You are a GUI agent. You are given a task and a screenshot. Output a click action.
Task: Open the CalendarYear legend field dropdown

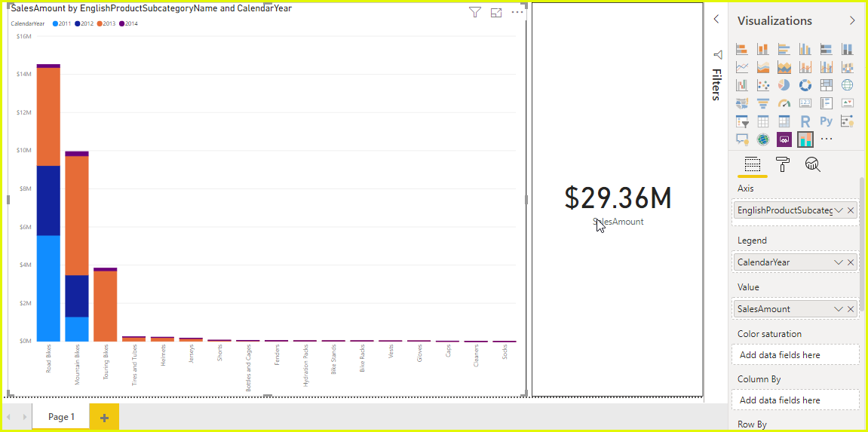[839, 262]
